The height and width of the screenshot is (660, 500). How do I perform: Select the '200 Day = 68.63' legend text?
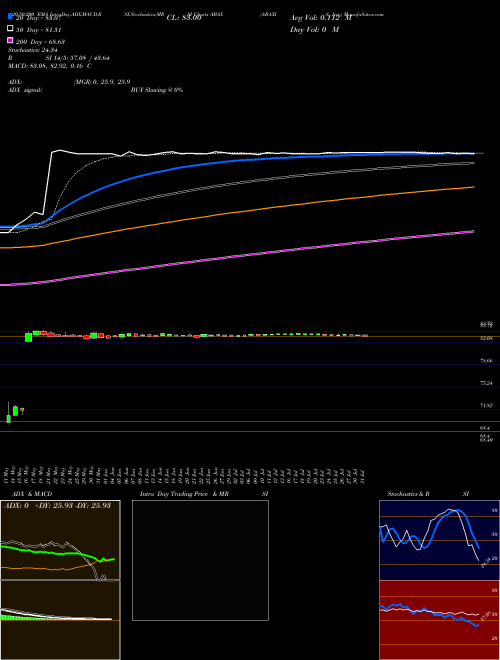(x=40, y=42)
